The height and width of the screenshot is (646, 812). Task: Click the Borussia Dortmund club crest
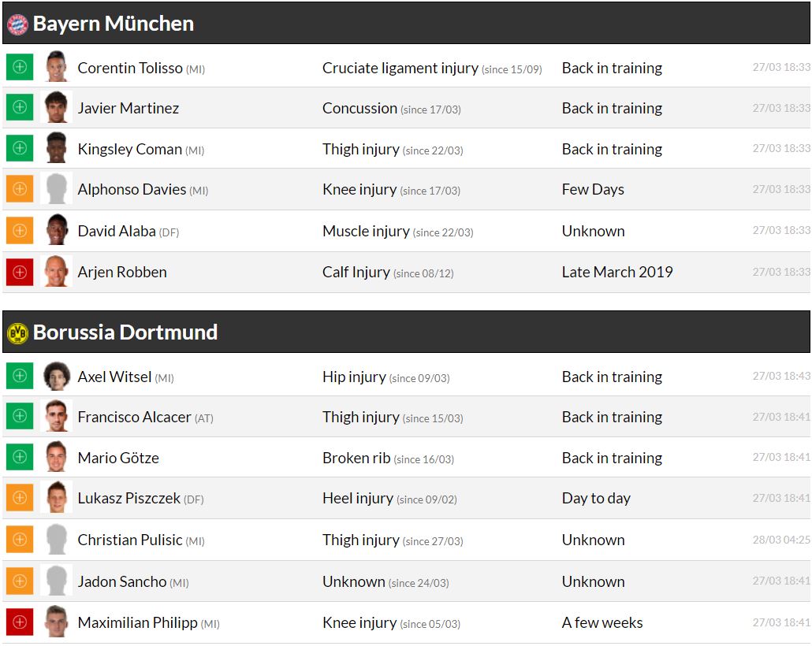pos(17,333)
